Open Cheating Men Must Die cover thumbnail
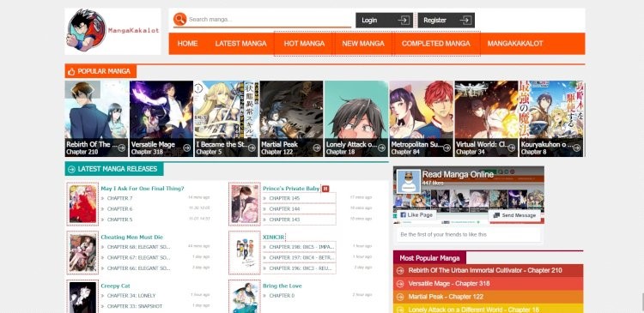The image size is (644, 313). (82, 253)
